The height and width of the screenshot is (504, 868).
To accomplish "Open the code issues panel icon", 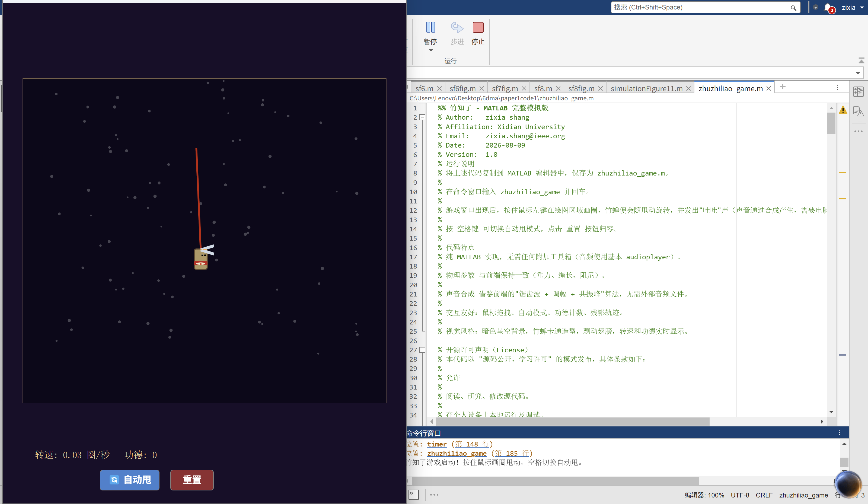I will [x=858, y=111].
